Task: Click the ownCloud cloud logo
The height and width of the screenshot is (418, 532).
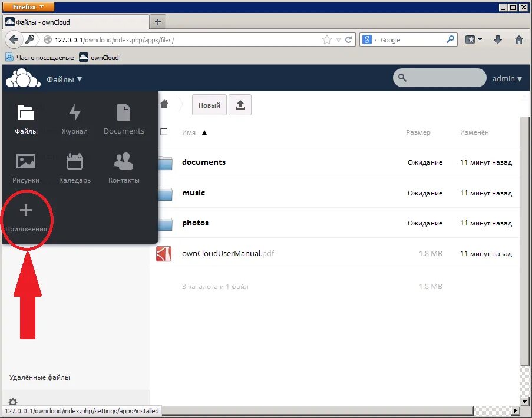Action: click(x=23, y=78)
